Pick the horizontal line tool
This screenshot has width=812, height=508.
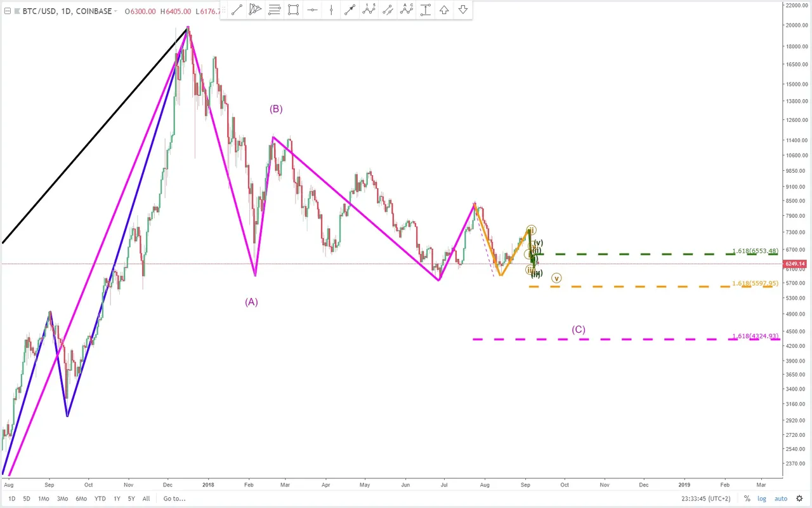312,10
